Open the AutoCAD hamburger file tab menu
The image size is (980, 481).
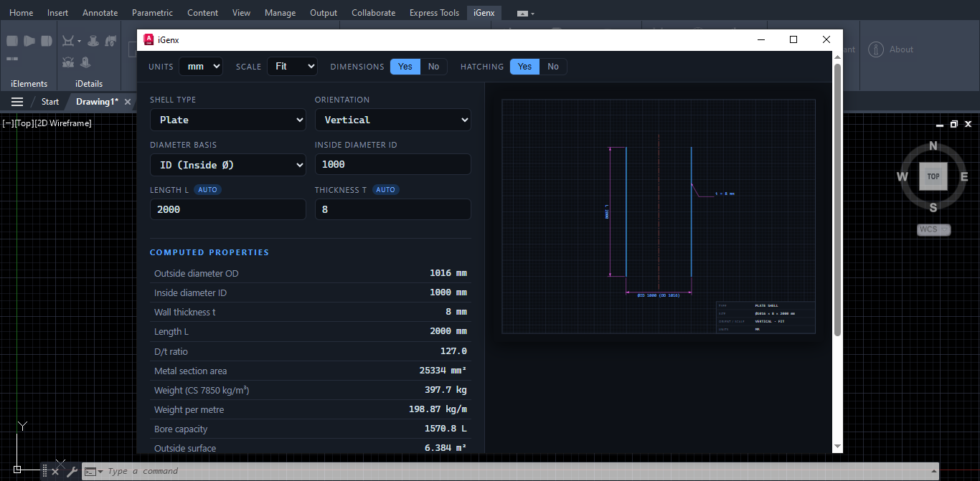point(17,102)
